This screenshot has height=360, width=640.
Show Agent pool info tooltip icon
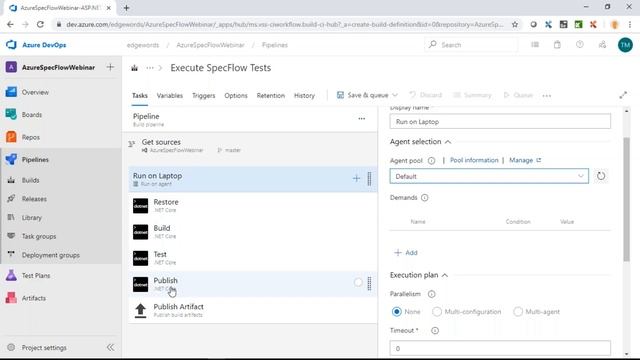tap(431, 160)
